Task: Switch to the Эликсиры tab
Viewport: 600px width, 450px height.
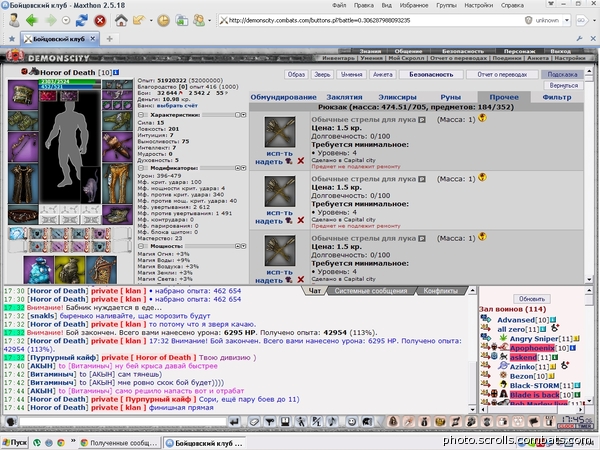Action: tap(397, 97)
